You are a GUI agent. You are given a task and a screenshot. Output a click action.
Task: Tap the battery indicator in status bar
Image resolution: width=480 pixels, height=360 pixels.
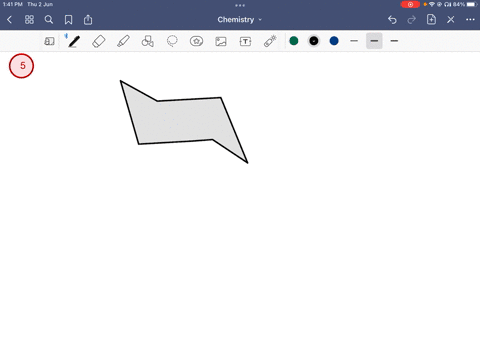(472, 4)
